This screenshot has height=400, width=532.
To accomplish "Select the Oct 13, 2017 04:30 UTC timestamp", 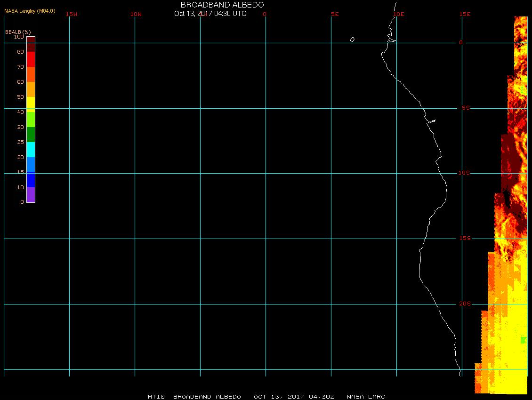I will coord(210,14).
